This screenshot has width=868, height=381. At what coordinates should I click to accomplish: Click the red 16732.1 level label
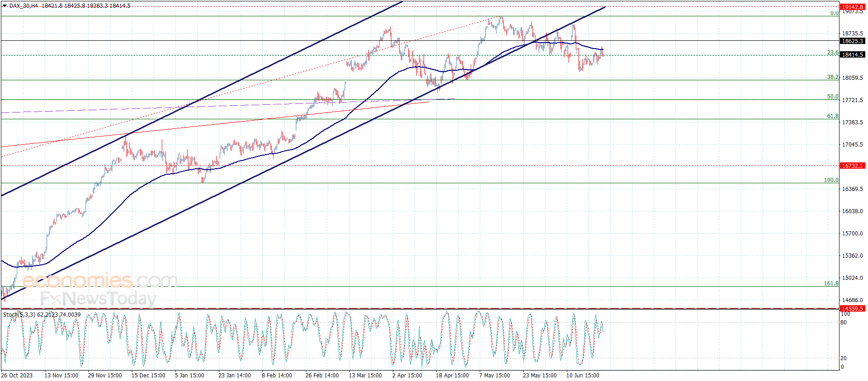click(852, 166)
